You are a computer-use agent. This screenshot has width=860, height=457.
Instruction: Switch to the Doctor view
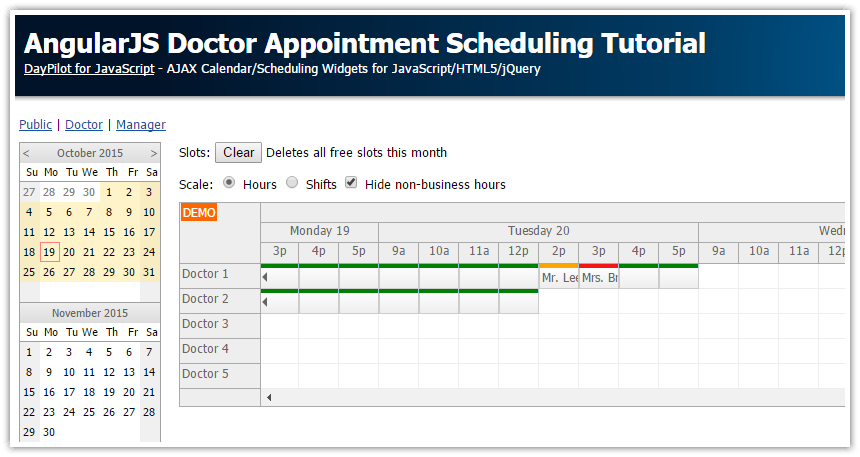pos(84,125)
